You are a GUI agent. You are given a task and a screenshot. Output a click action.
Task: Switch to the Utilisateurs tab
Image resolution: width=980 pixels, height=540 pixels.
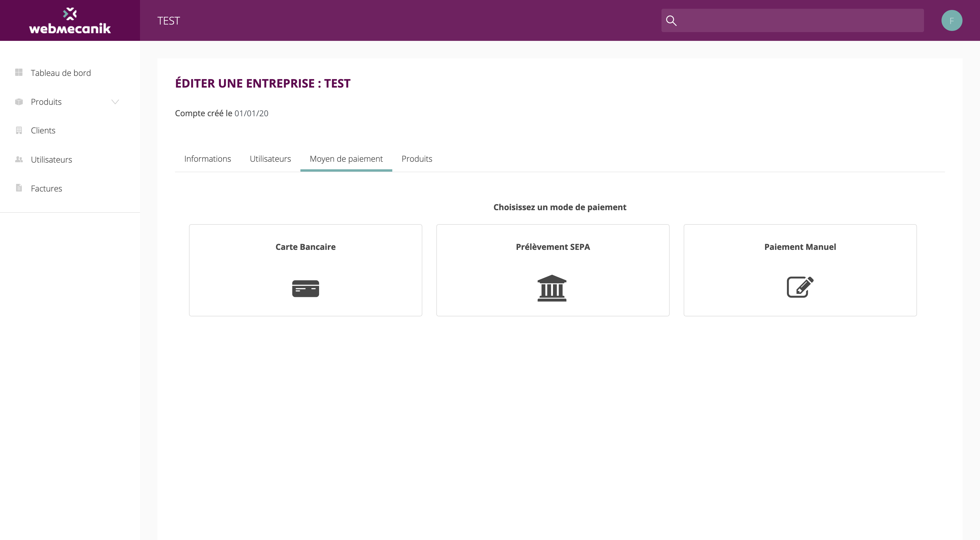point(270,159)
